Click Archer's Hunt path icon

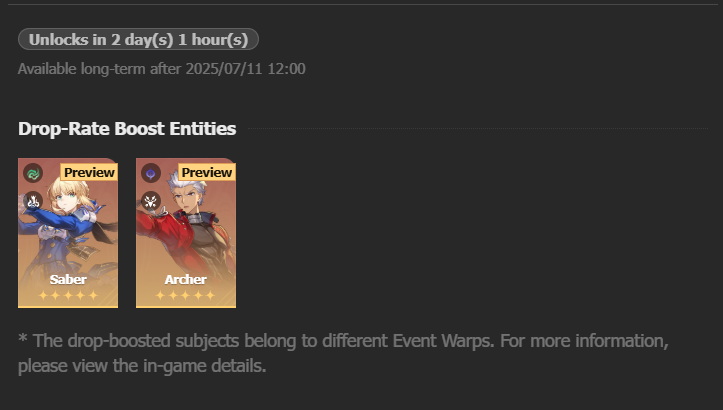151,201
